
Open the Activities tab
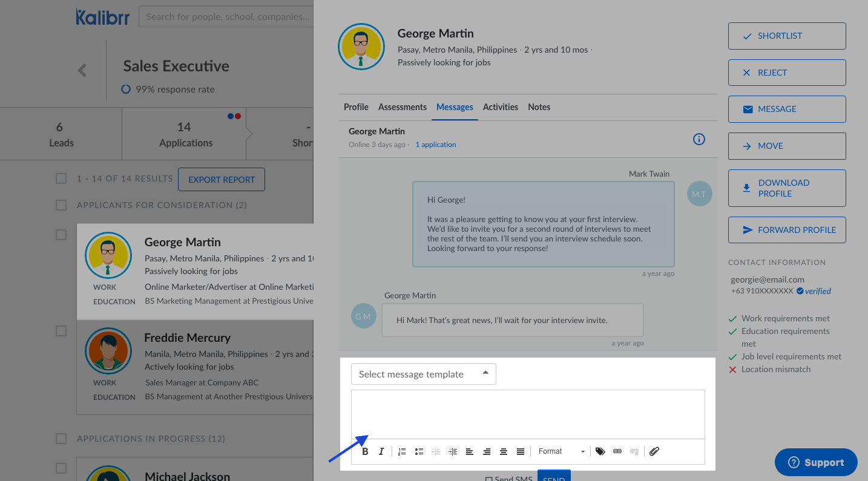pyautogui.click(x=500, y=107)
